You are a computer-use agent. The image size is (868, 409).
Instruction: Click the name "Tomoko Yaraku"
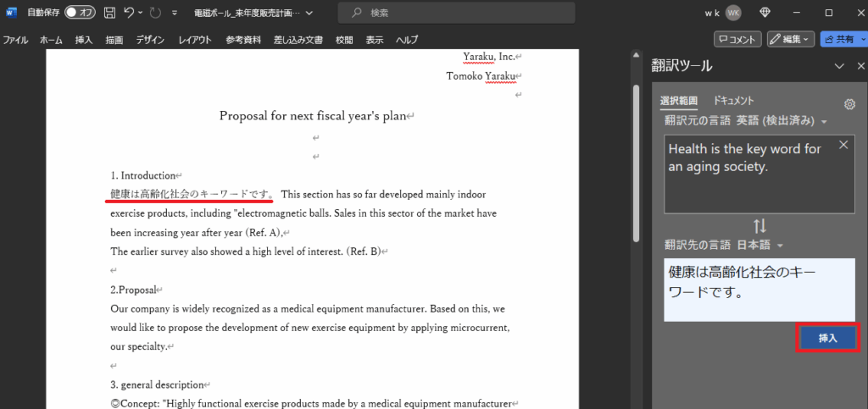[x=481, y=75]
